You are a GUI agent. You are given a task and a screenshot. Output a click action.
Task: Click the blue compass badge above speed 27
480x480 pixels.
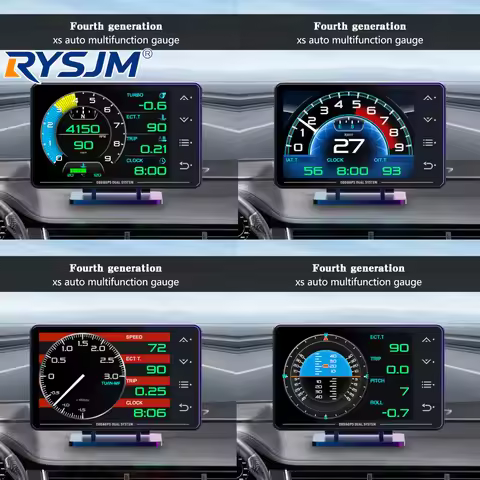pyautogui.click(x=348, y=125)
